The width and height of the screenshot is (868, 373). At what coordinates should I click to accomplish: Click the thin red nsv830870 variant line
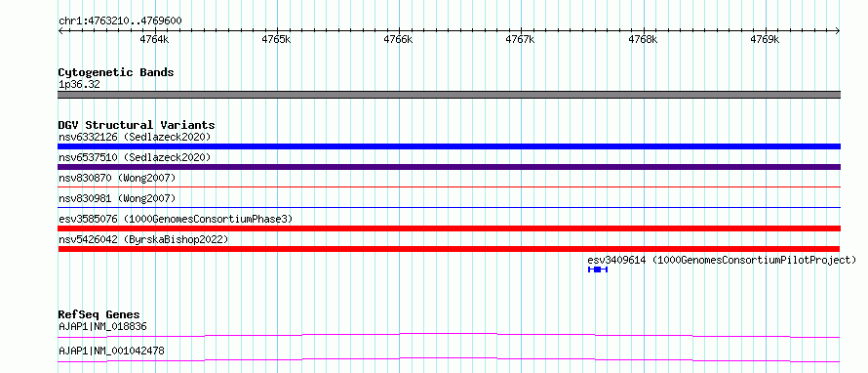point(449,187)
